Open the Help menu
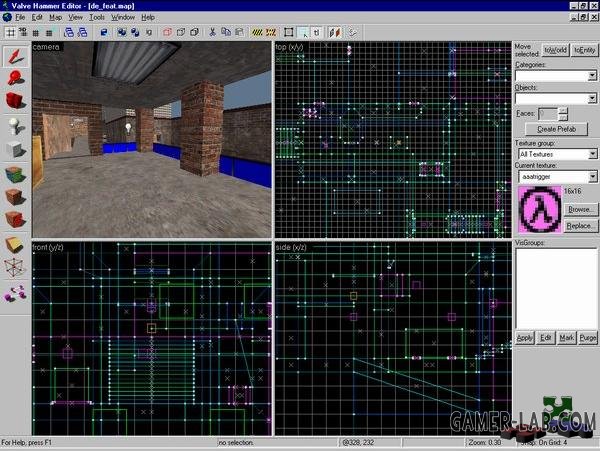 pos(148,17)
